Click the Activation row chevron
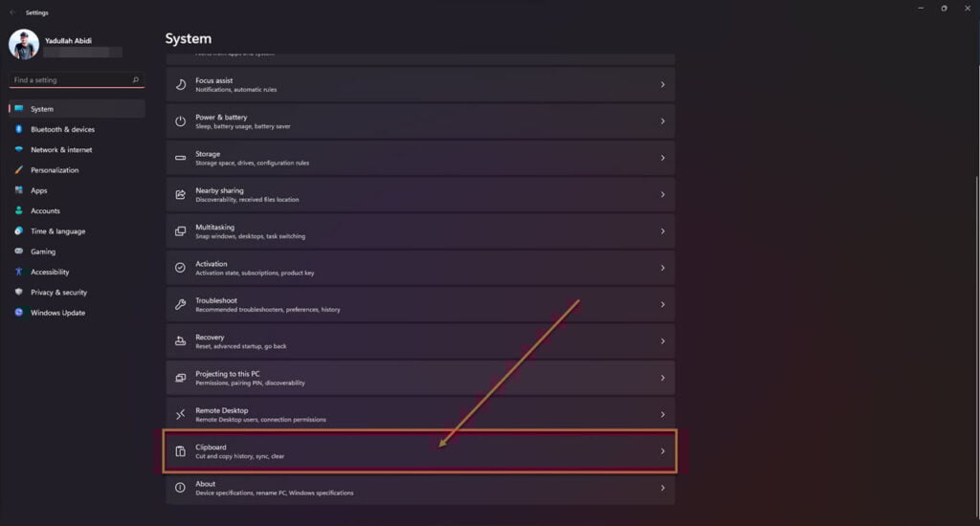980x526 pixels. 662,268
